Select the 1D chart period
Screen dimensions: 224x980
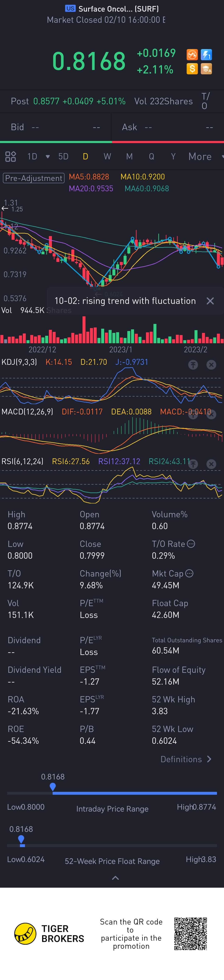pos(32,156)
